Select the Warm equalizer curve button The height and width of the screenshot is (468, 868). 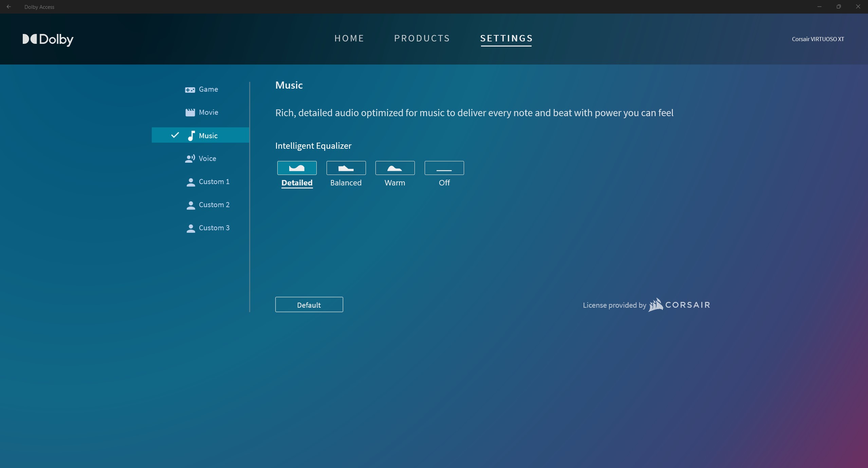coord(395,168)
